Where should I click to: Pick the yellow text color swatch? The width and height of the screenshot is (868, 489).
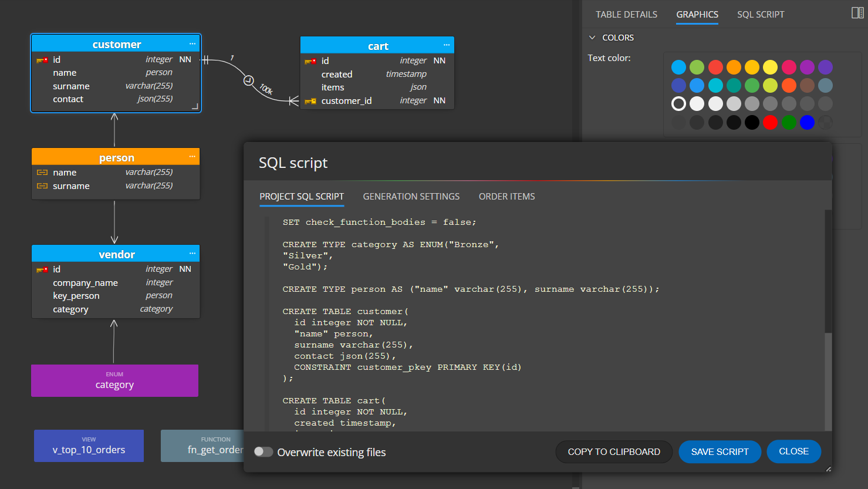click(x=771, y=67)
